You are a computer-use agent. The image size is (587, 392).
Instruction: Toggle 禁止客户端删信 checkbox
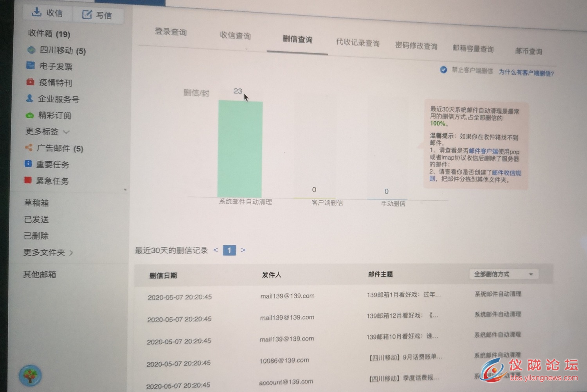point(443,70)
